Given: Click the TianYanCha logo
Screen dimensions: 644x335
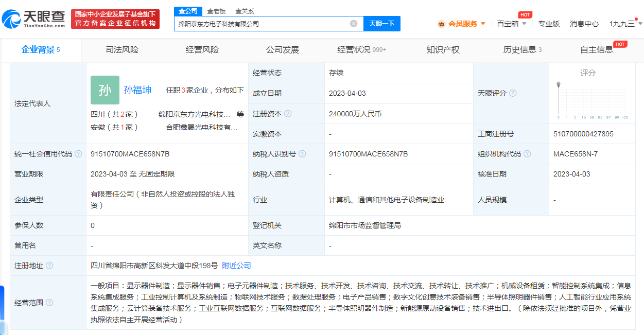Looking at the screenshot, I should (34, 20).
